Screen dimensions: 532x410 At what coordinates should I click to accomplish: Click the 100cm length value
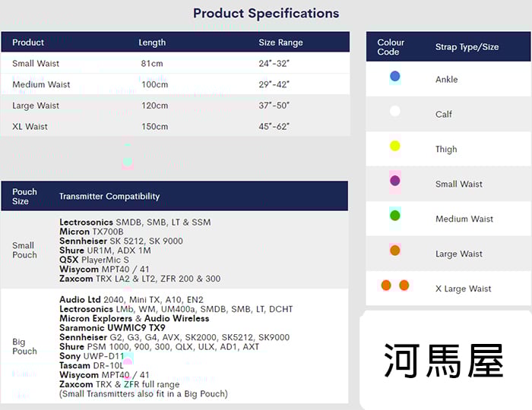155,84
